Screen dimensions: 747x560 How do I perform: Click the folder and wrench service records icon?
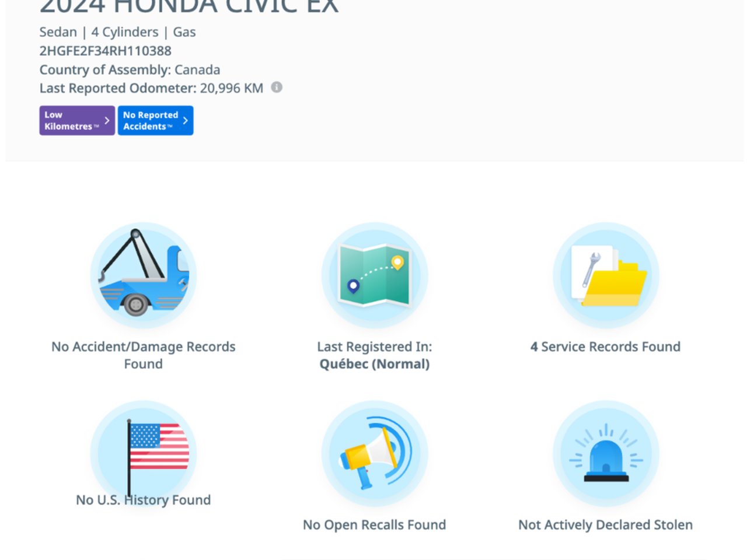pyautogui.click(x=606, y=275)
